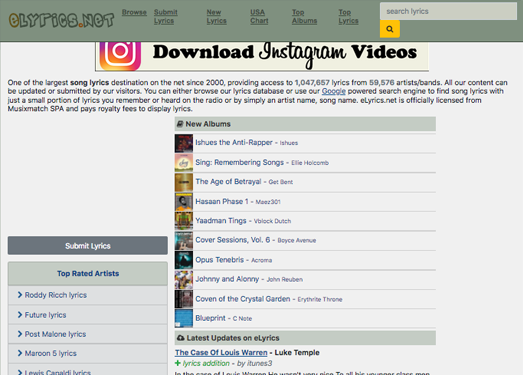This screenshot has height=375, width=523.
Task: Open artist Erythrite Throne link
Action: pyautogui.click(x=320, y=299)
